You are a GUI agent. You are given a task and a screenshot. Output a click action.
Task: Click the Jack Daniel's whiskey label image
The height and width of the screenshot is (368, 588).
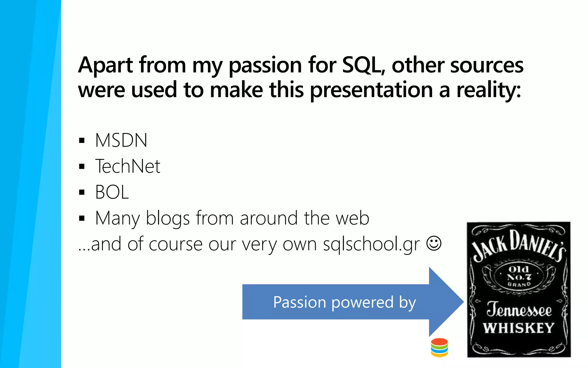(x=519, y=290)
